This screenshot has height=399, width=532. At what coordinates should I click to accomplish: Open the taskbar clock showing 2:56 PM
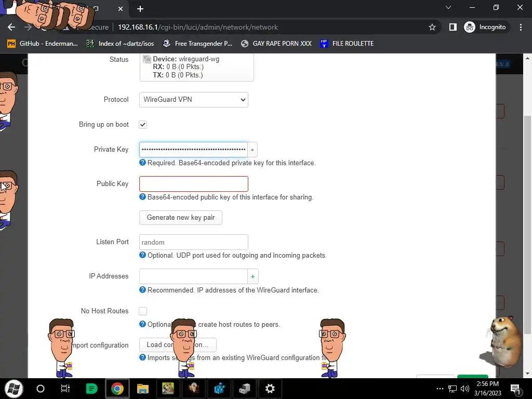click(x=487, y=389)
